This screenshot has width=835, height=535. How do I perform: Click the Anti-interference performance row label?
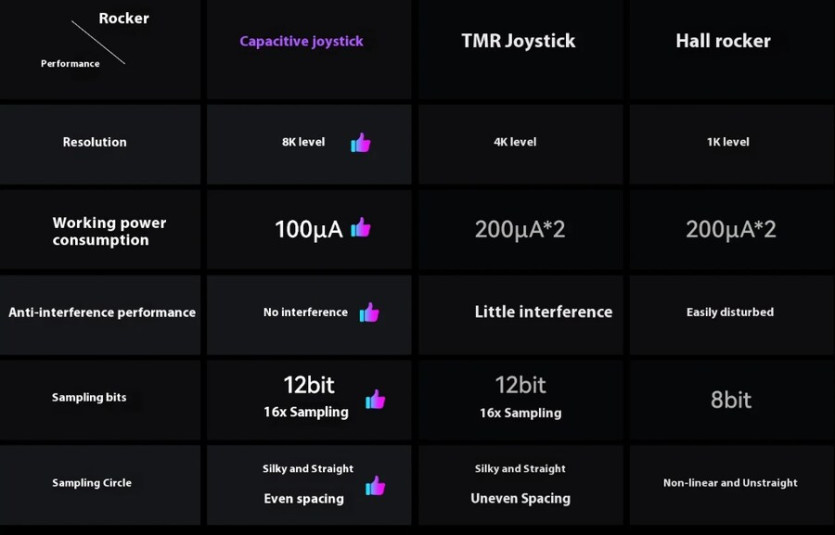point(102,312)
